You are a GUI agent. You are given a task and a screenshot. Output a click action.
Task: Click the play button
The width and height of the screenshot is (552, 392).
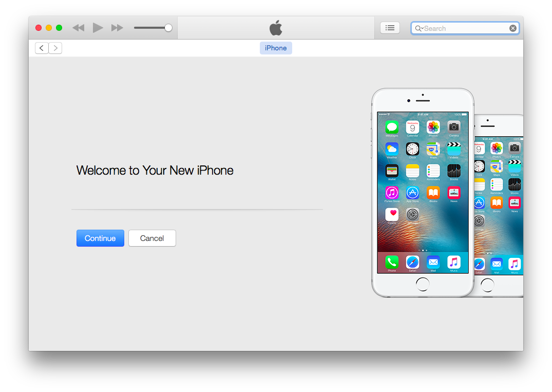click(x=98, y=27)
